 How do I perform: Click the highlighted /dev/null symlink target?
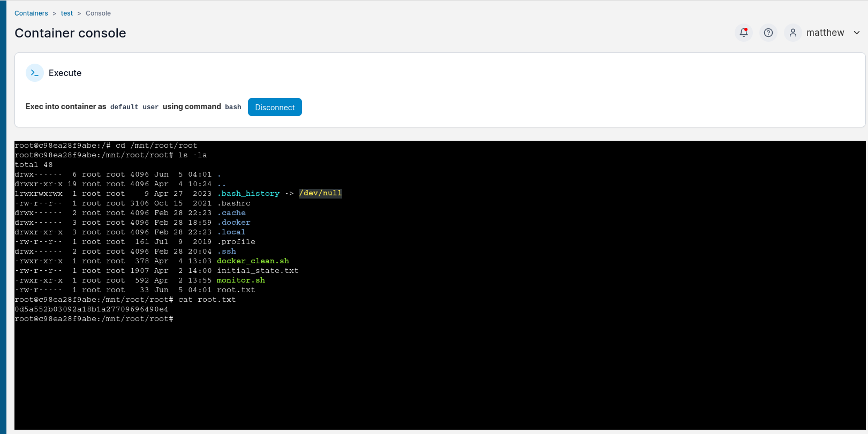click(x=320, y=193)
